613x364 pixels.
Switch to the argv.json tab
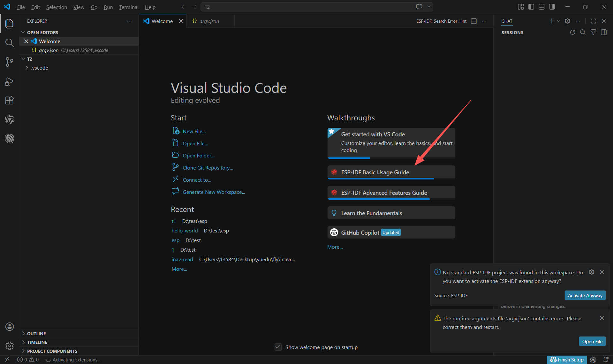pos(209,21)
